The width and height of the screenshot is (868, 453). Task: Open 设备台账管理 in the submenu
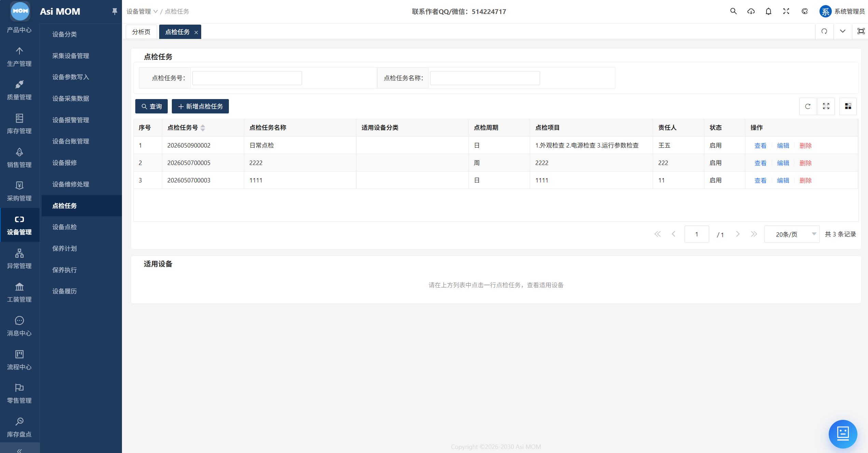point(81,141)
